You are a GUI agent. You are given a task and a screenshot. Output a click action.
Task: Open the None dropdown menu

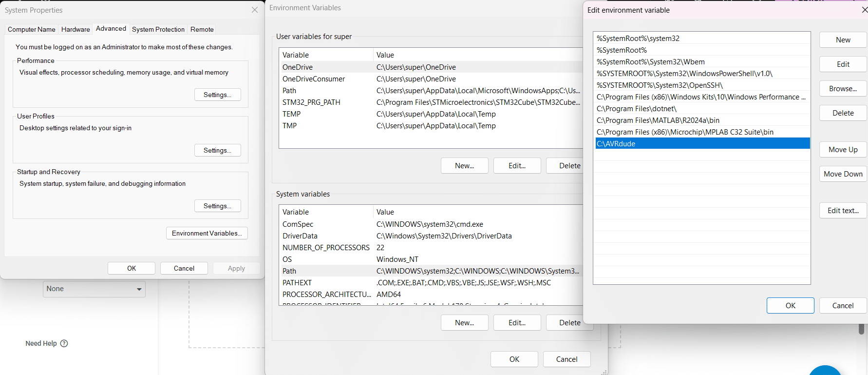pos(94,289)
